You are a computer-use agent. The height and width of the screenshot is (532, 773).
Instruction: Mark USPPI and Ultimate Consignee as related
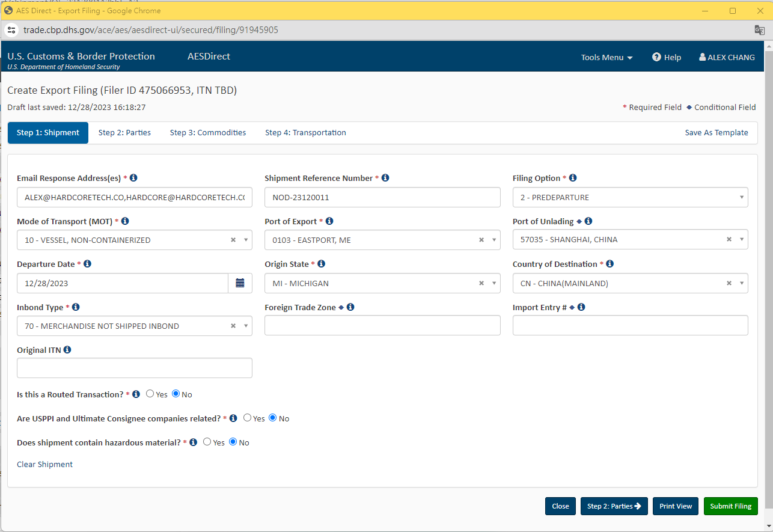pyautogui.click(x=247, y=417)
